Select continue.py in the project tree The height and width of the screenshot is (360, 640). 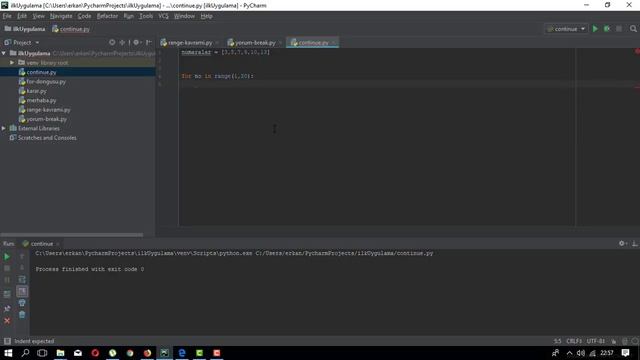[x=41, y=72]
